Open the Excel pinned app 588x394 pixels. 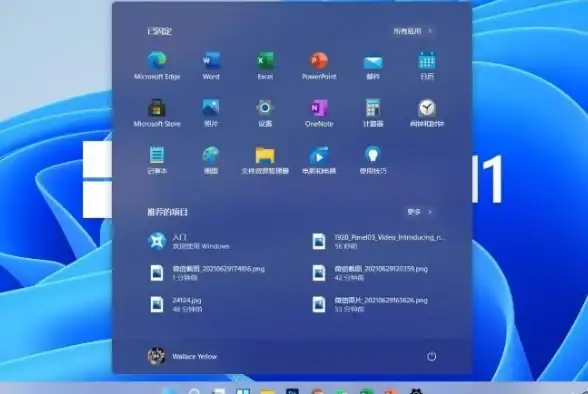tap(265, 66)
